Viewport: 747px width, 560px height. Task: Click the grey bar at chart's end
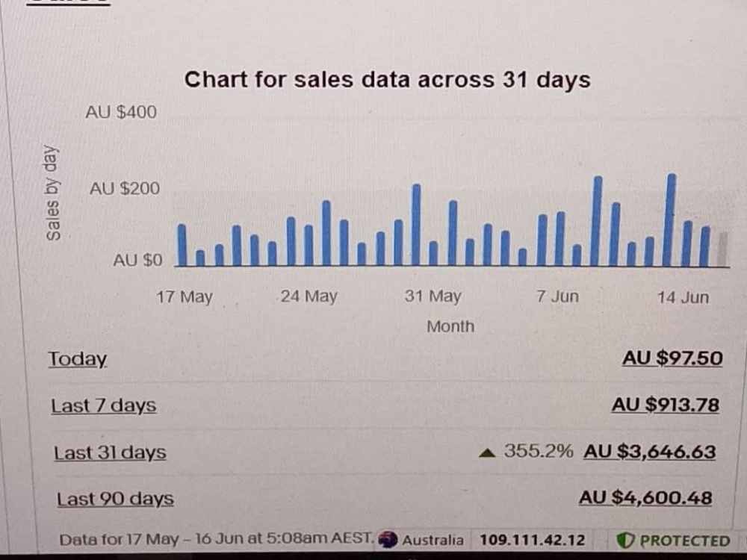[x=722, y=249]
